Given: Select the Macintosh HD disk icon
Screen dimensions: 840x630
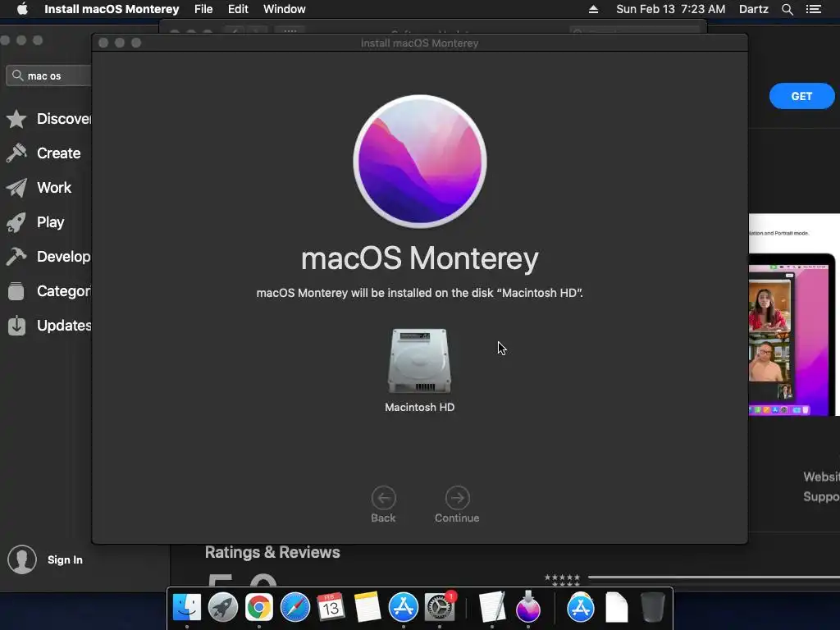Looking at the screenshot, I should pos(419,361).
